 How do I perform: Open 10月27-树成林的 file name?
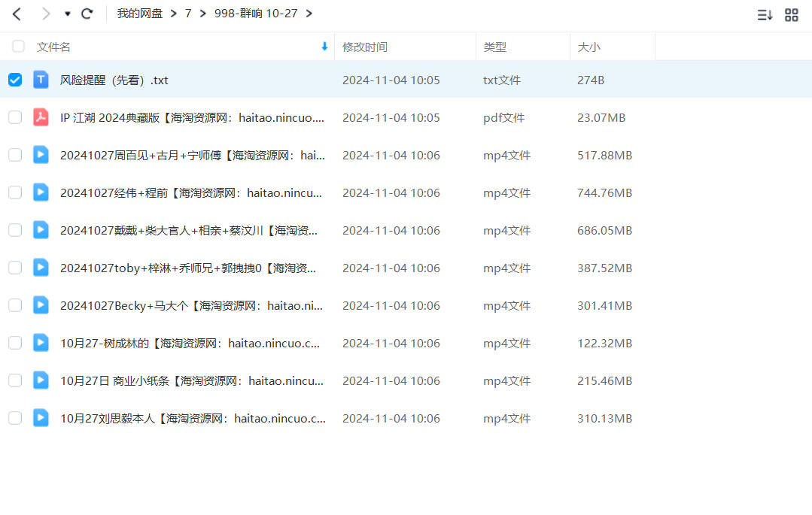[x=190, y=343]
